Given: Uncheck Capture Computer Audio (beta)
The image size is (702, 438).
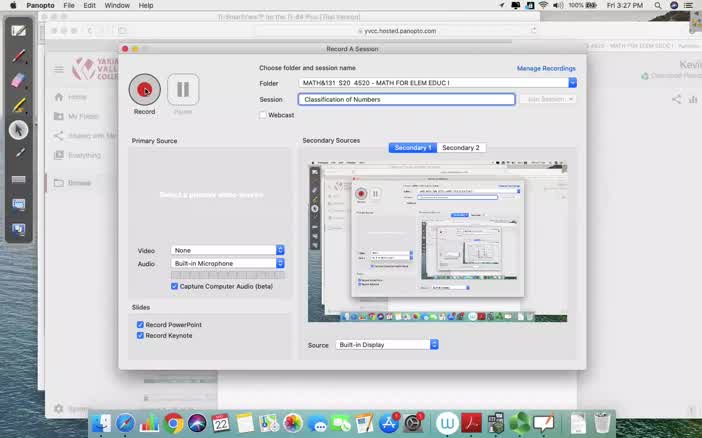Looking at the screenshot, I should coord(175,286).
